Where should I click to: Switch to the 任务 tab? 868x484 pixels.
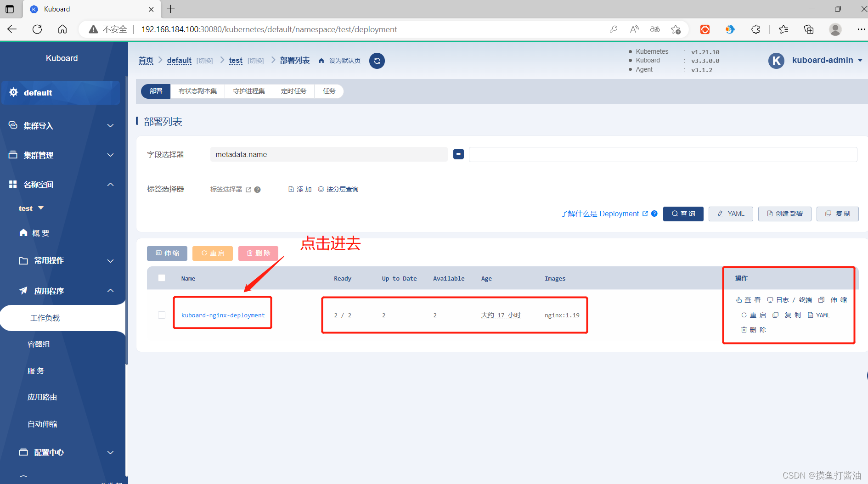coord(329,91)
